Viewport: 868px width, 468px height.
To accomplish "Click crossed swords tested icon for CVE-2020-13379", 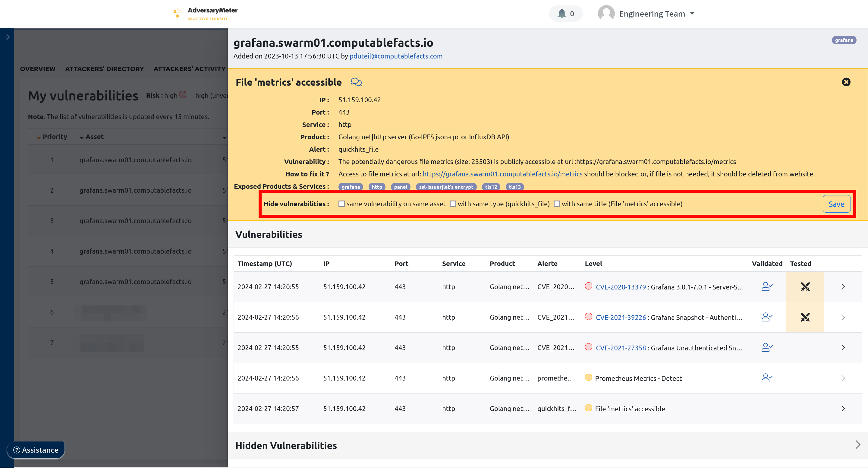I will click(805, 286).
